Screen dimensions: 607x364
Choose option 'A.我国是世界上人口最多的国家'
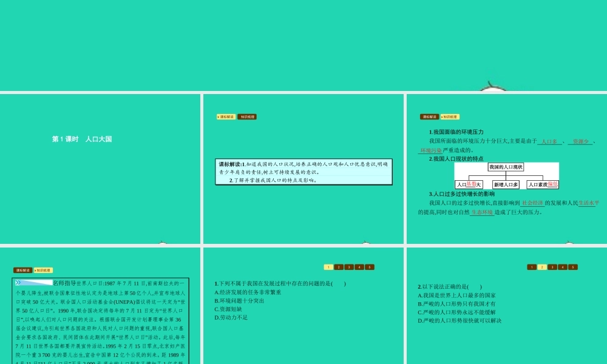coord(457,295)
